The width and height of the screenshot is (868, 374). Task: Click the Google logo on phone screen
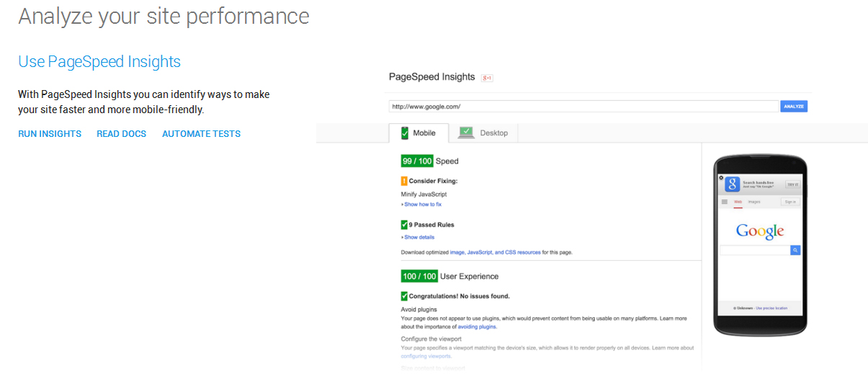click(760, 231)
